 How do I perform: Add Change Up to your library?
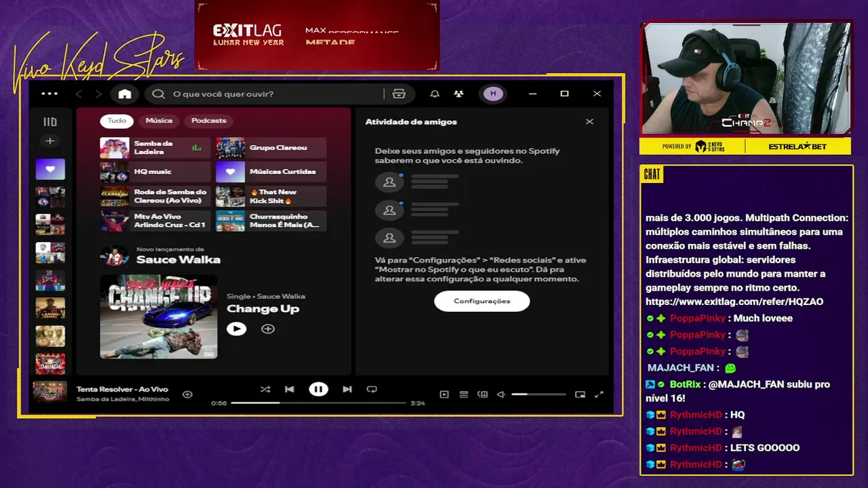268,329
